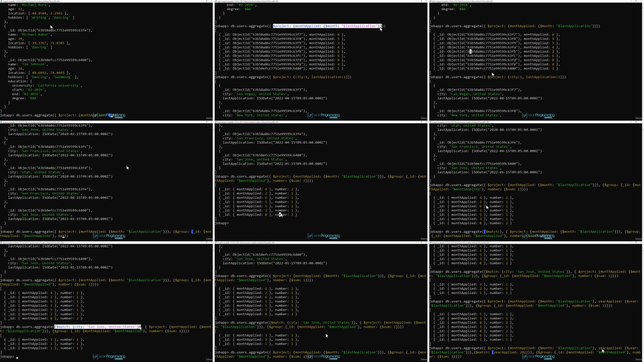Click the '{$match:}' text in the middle-right frame command
This screenshot has width=644, height=362.
click(493, 232)
